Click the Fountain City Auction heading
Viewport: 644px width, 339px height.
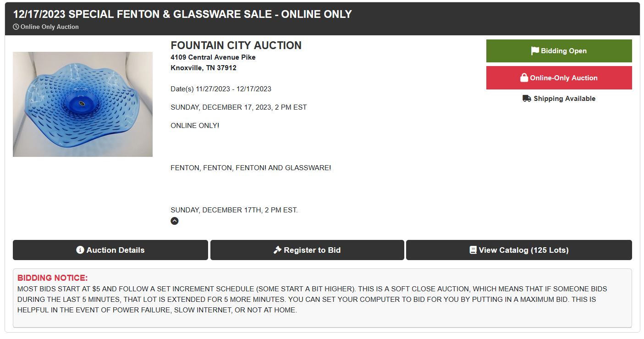pos(236,45)
